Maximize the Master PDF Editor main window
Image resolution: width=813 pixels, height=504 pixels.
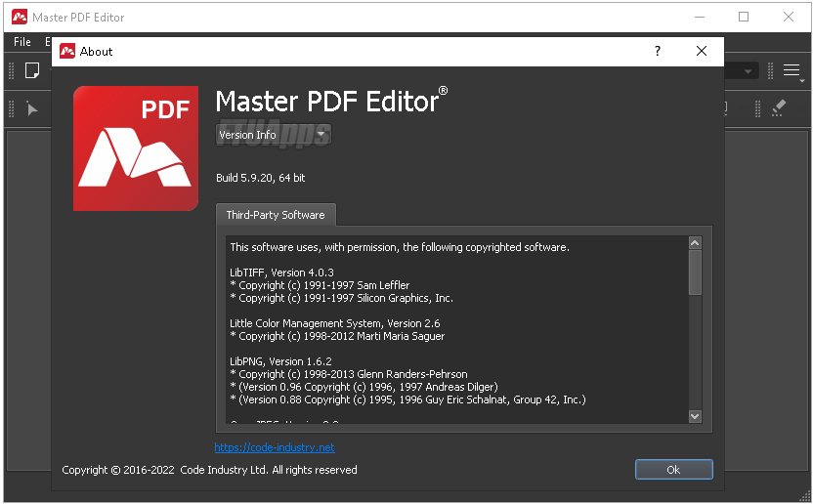click(744, 18)
